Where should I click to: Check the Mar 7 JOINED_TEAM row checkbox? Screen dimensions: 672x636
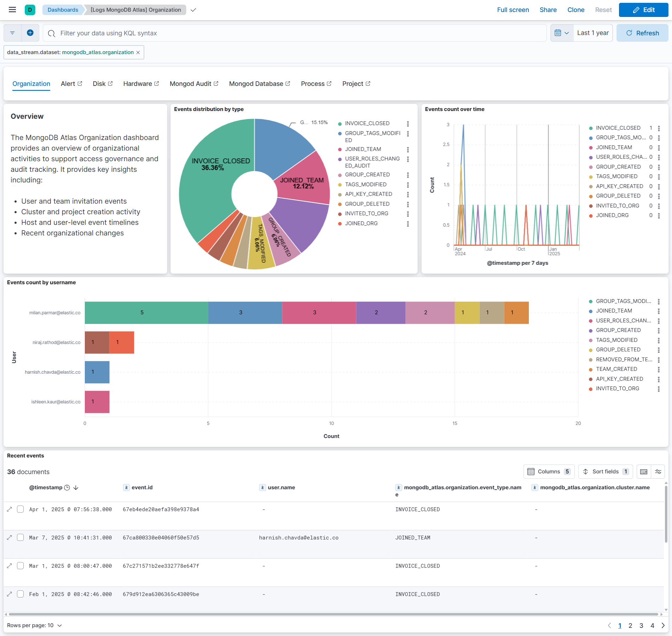coord(20,538)
